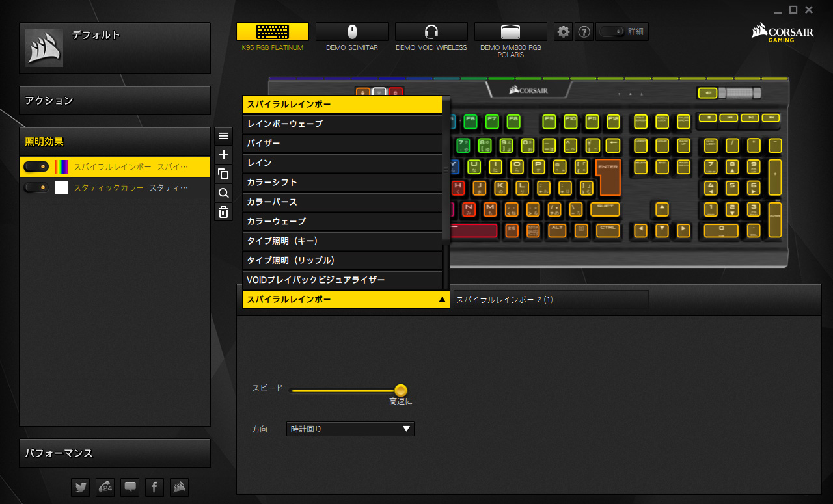Select the スパイラルレインボー effect row in list
833x504 pixels.
click(x=115, y=167)
